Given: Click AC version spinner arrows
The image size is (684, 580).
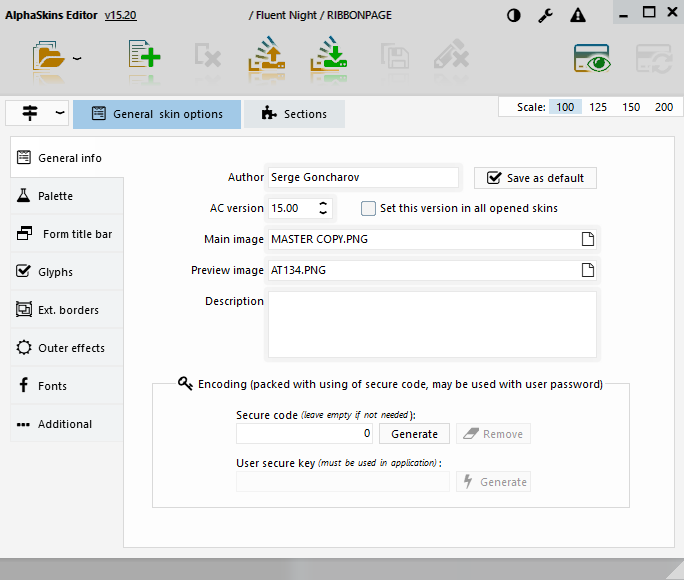Looking at the screenshot, I should pos(323,208).
